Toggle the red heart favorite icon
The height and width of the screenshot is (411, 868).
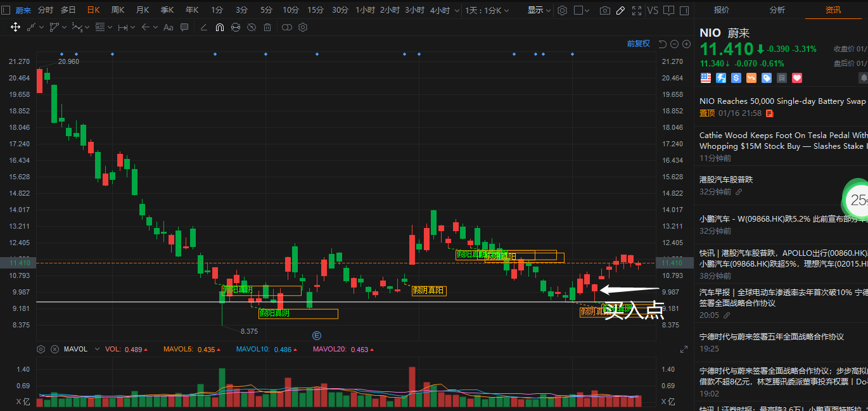point(797,78)
